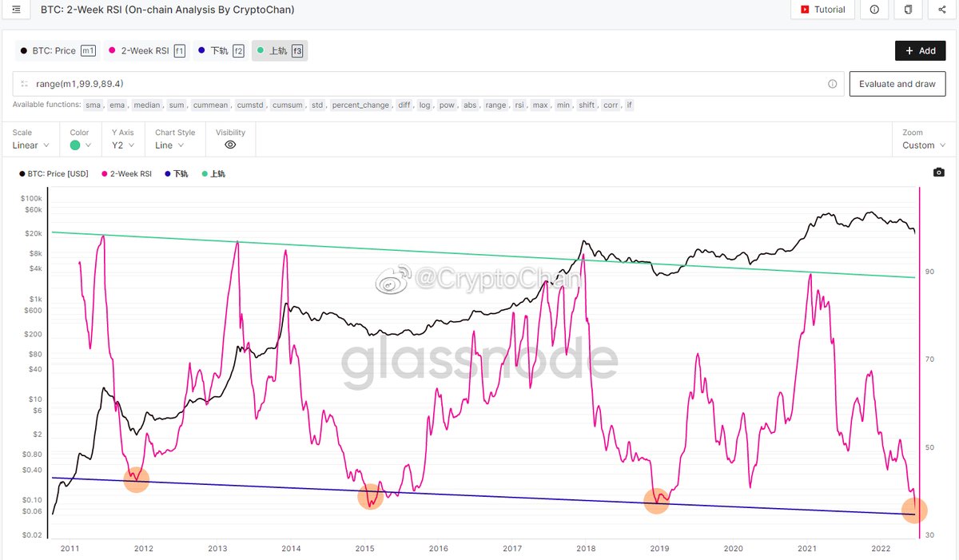This screenshot has height=560, width=959.
Task: Click the YouTube icon in Tutorial button
Action: (x=804, y=10)
